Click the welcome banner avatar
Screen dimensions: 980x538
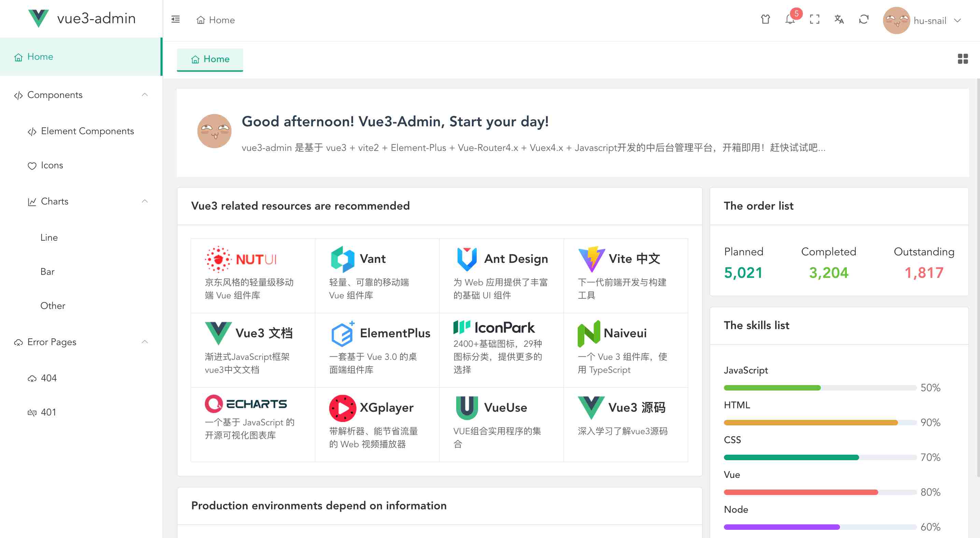coord(214,131)
